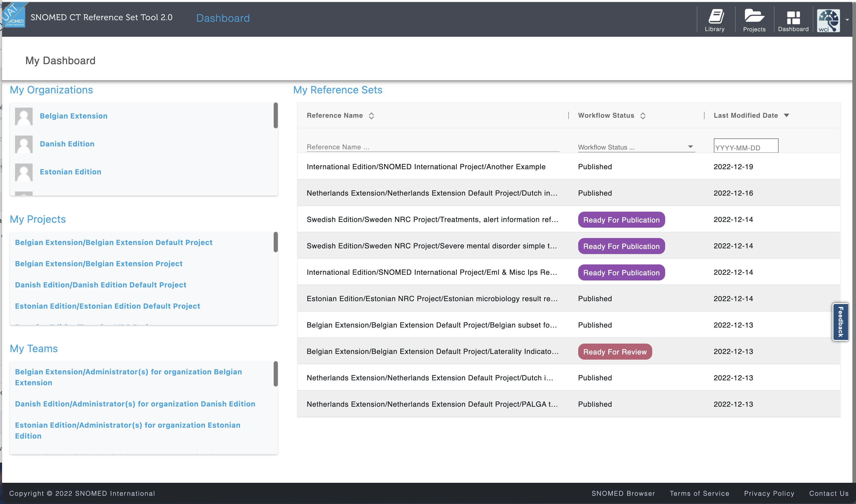
Task: Click the Last Modified Date column header
Action: pyautogui.click(x=745, y=115)
